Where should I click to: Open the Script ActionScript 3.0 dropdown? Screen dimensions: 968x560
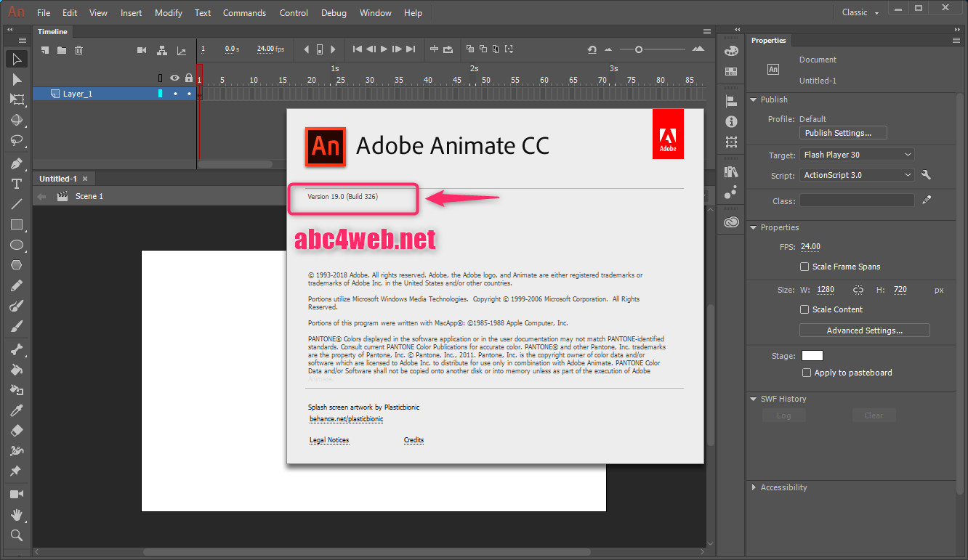point(857,175)
